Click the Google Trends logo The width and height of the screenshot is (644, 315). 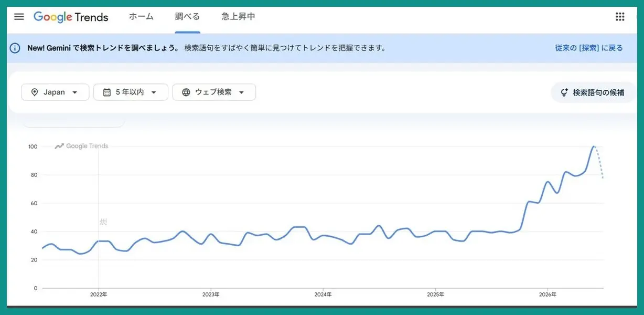click(71, 17)
